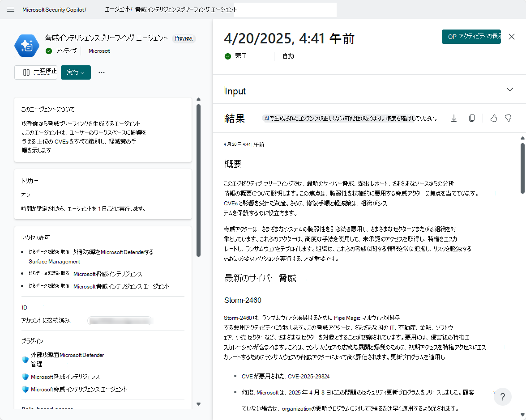526x420 pixels.
Task: Click the プラグイン section title
Action: (32, 341)
